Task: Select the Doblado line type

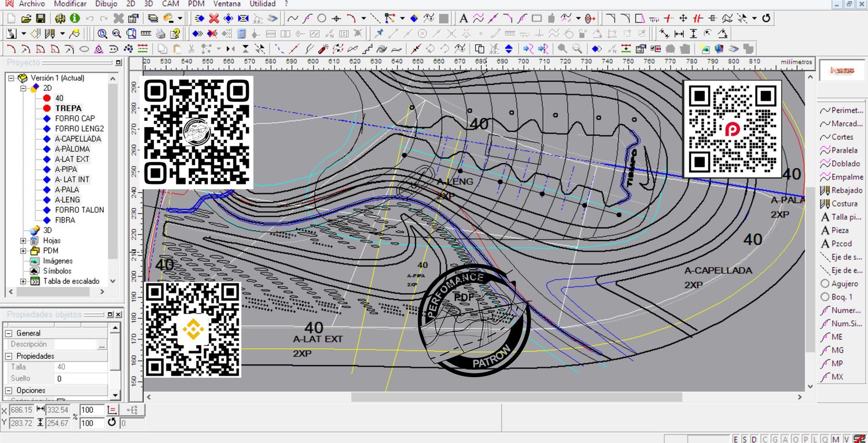Action: pyautogui.click(x=840, y=164)
